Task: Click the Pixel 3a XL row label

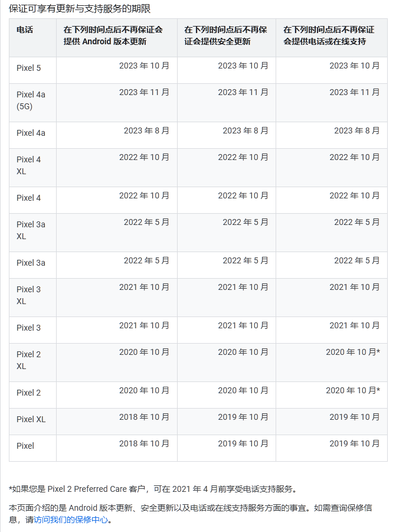Action: [x=31, y=230]
